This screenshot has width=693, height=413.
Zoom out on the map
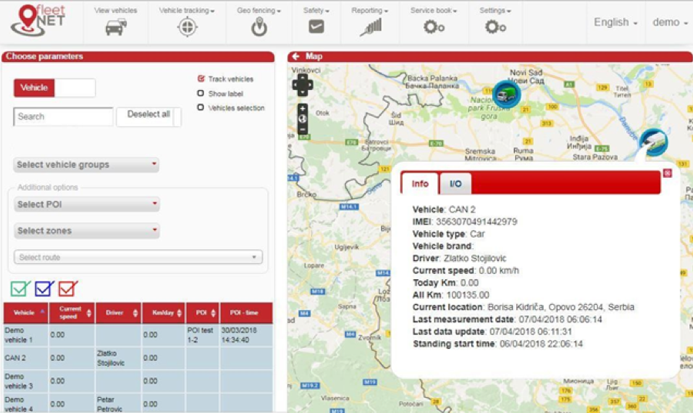coord(302,130)
